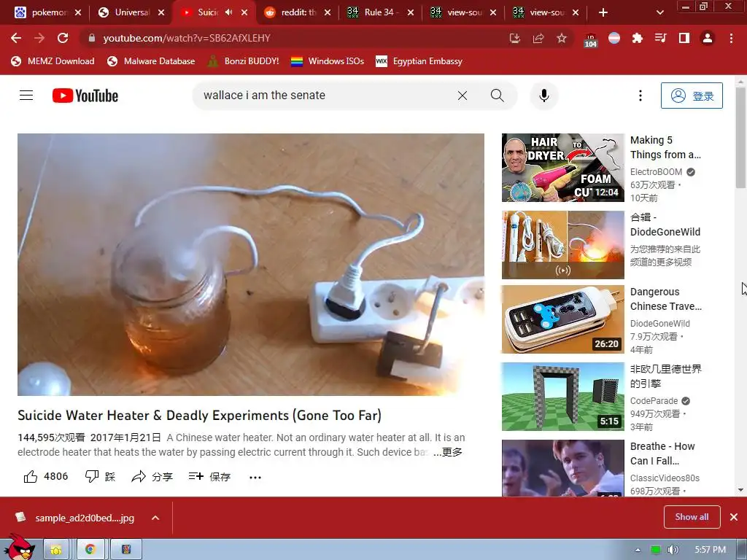747x560 pixels.
Task: Open the new tab plus button
Action: [x=603, y=12]
